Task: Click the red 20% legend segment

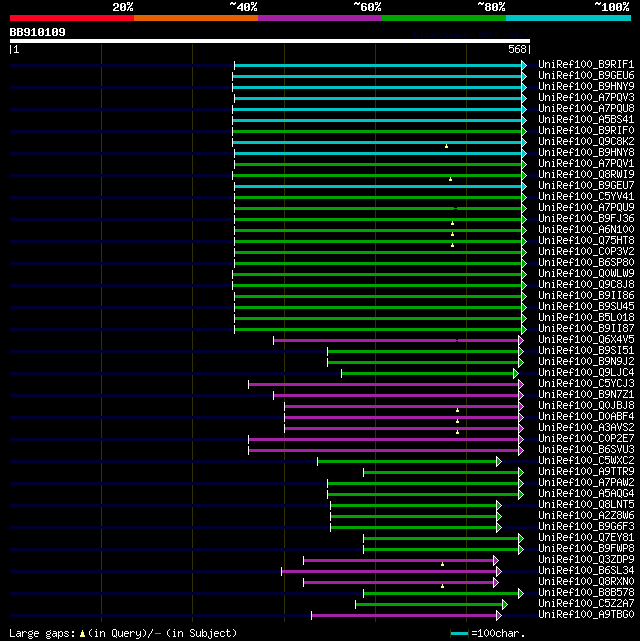Action: click(72, 18)
